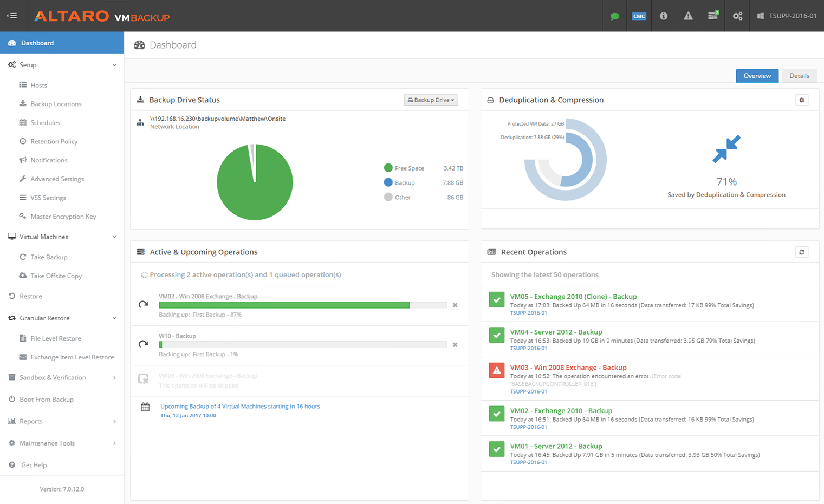Click the warning triangle icon in the top bar
The width and height of the screenshot is (824, 504).
pos(687,16)
